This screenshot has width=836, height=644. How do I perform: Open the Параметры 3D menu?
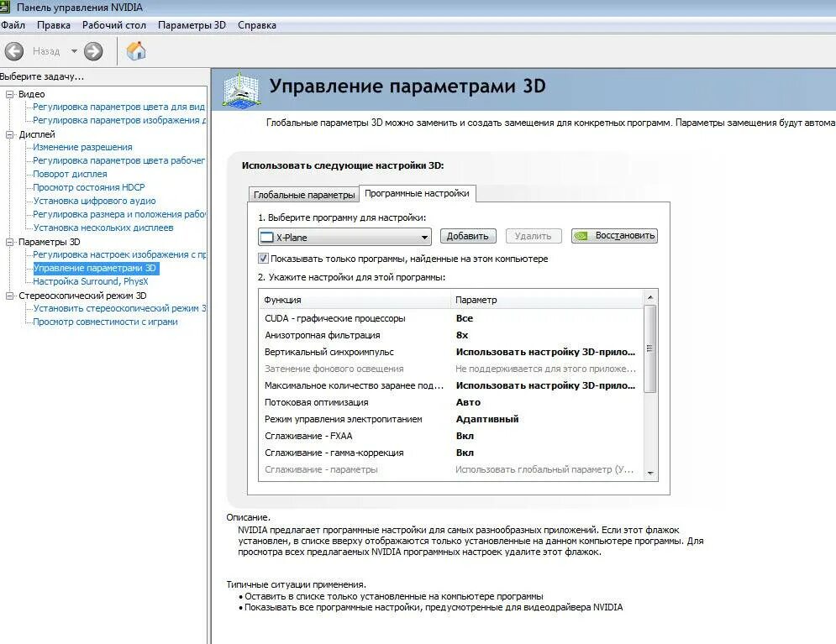coord(192,25)
